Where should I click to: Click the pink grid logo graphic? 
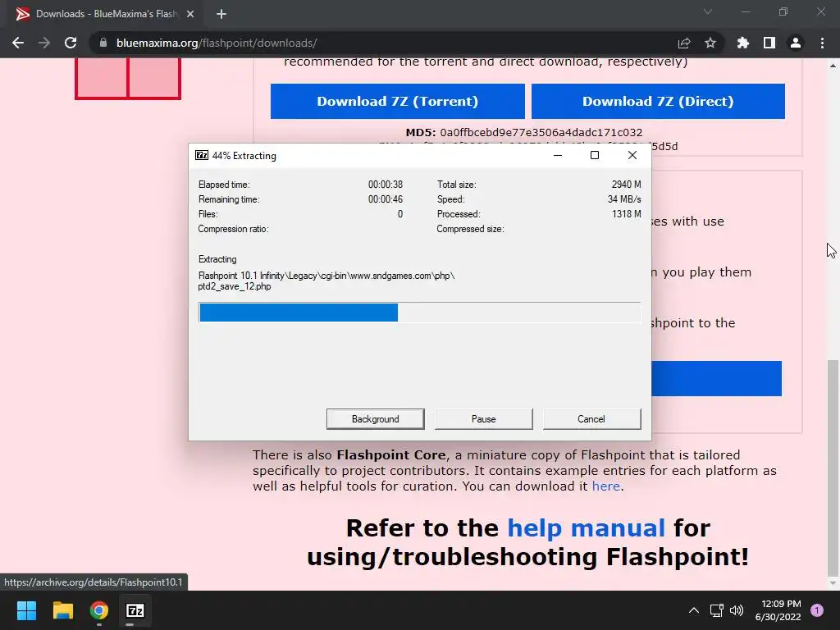coord(128,79)
